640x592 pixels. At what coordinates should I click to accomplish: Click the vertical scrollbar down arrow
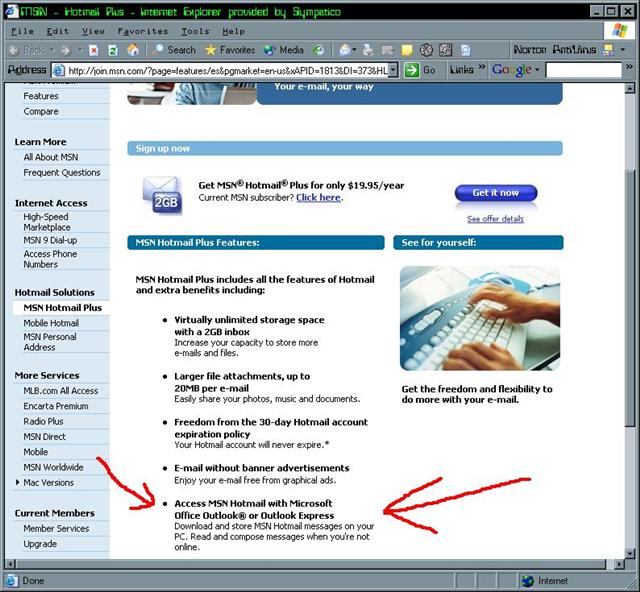(630, 554)
